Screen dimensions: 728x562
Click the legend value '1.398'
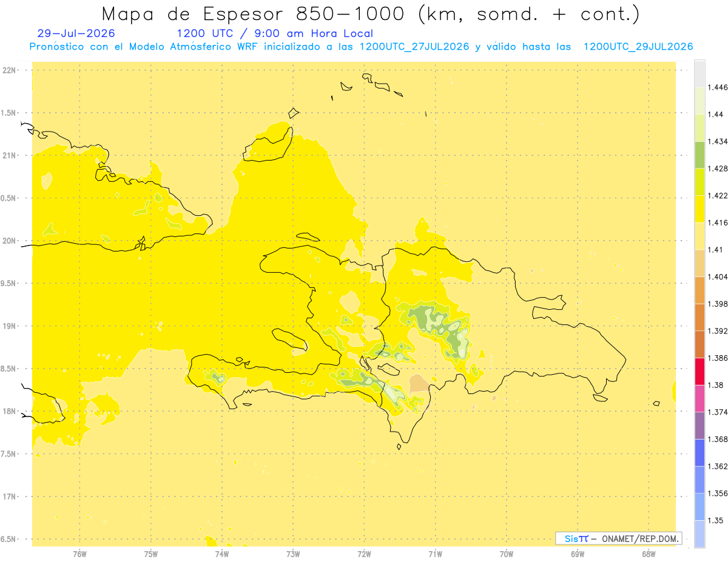point(718,304)
